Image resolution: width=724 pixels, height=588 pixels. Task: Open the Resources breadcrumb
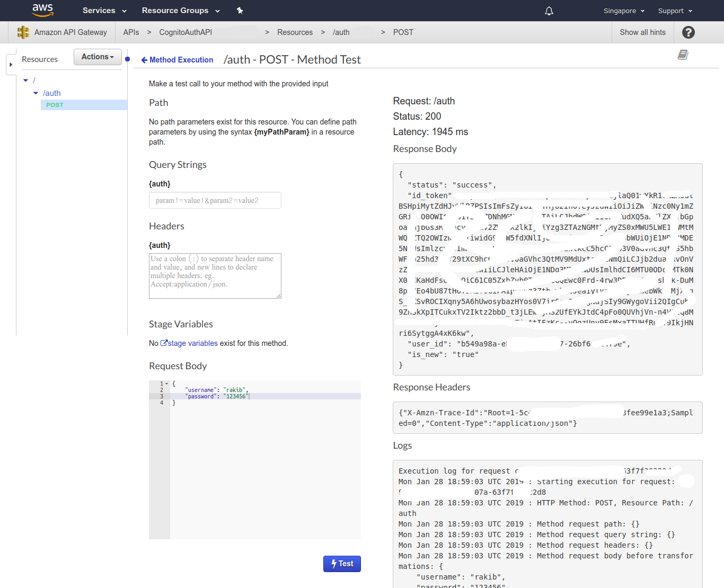(x=295, y=32)
